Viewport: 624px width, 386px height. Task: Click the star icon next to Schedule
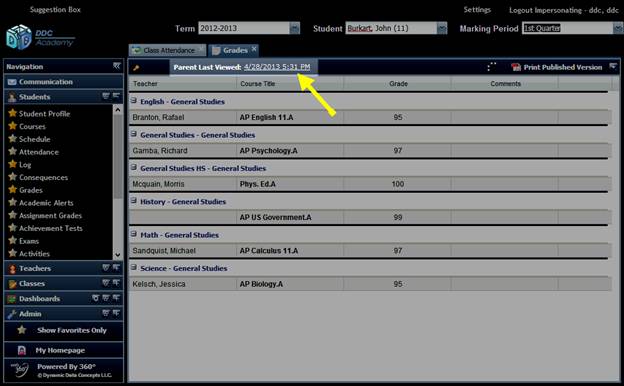tap(13, 139)
